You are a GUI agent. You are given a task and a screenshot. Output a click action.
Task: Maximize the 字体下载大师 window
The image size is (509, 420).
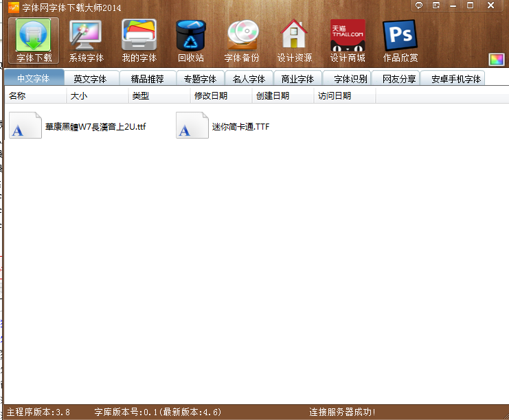point(470,5)
